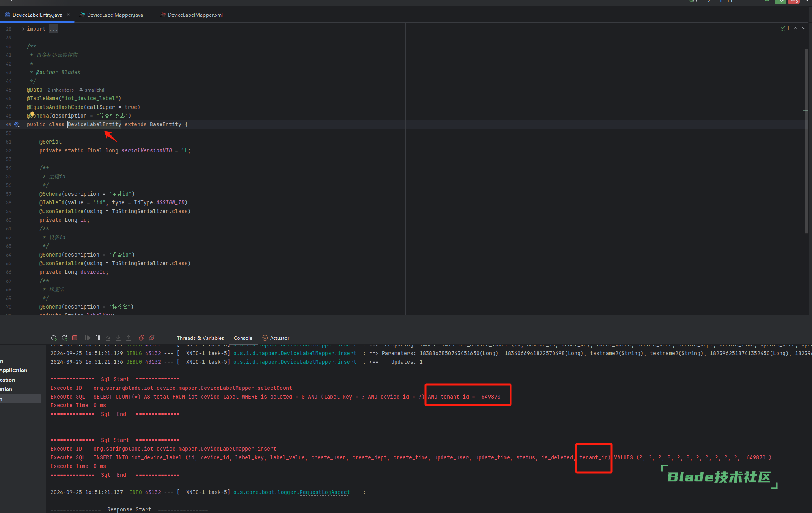
Task: Select the 'Application' item in left panel
Action: point(13,370)
